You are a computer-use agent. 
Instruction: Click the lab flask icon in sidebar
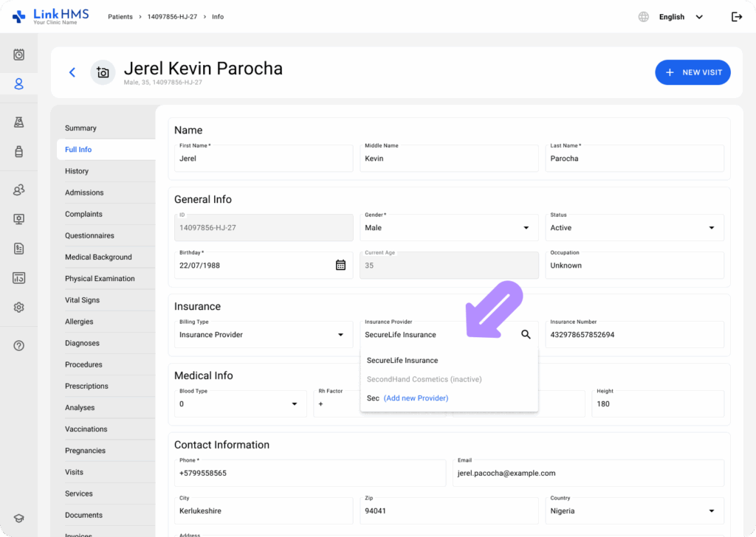tap(19, 122)
